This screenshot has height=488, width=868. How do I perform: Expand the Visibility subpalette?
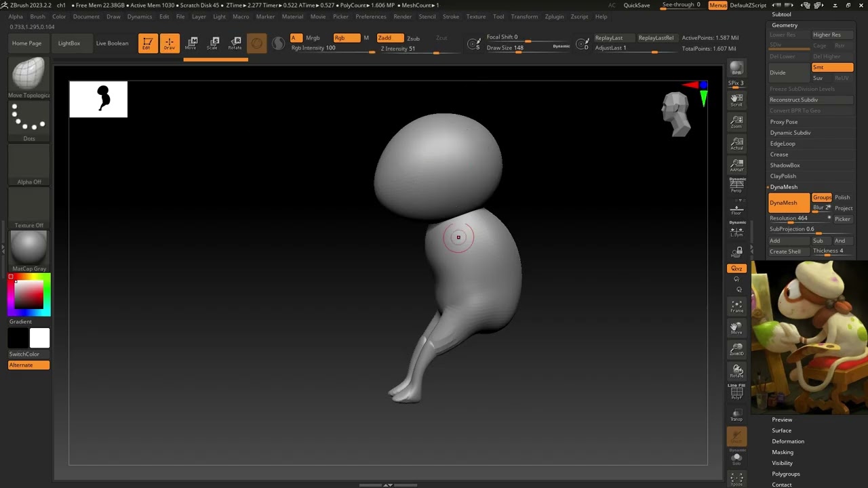coord(782,463)
